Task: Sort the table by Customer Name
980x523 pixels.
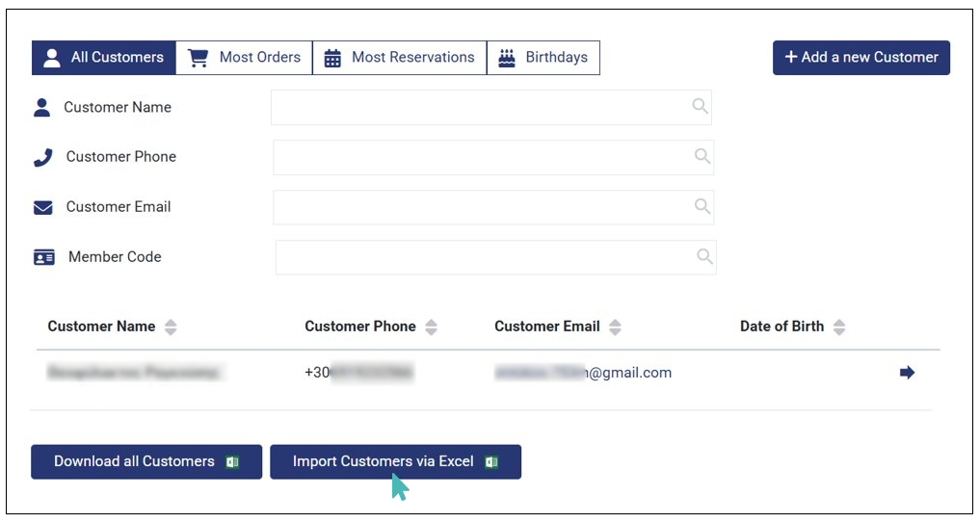Action: 171,327
